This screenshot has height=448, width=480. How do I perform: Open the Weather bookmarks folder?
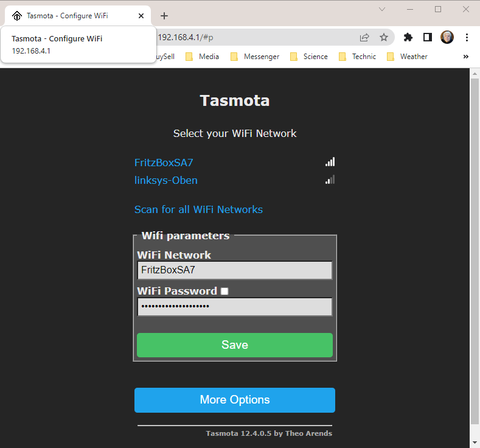[407, 57]
